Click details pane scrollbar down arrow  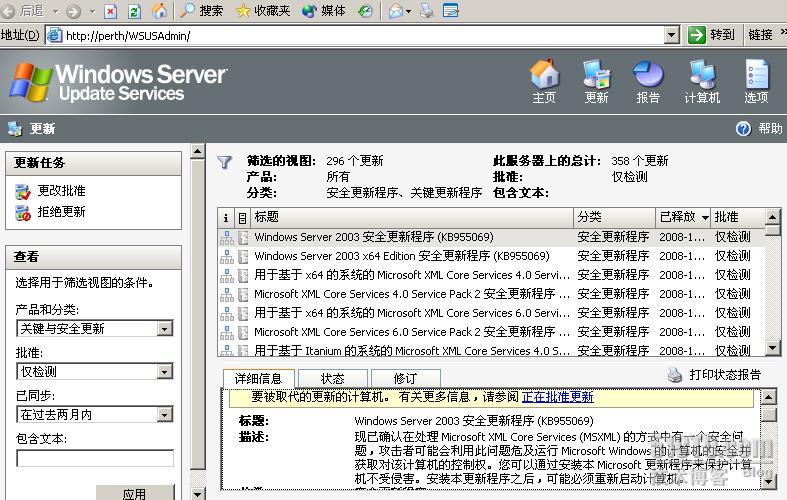click(769, 481)
